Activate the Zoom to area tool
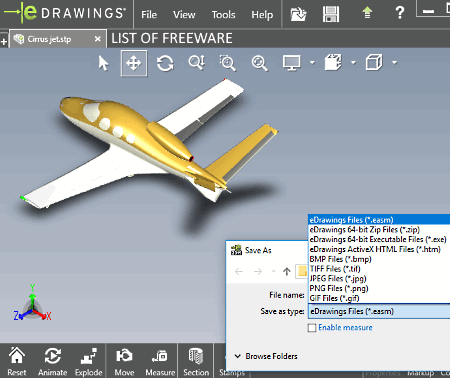This screenshot has height=378, width=450. click(228, 63)
